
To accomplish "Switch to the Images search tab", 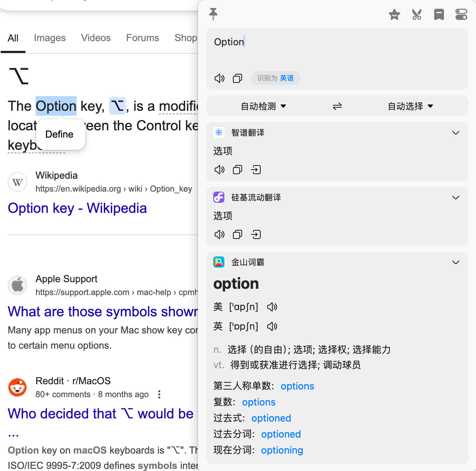I will tap(50, 38).
